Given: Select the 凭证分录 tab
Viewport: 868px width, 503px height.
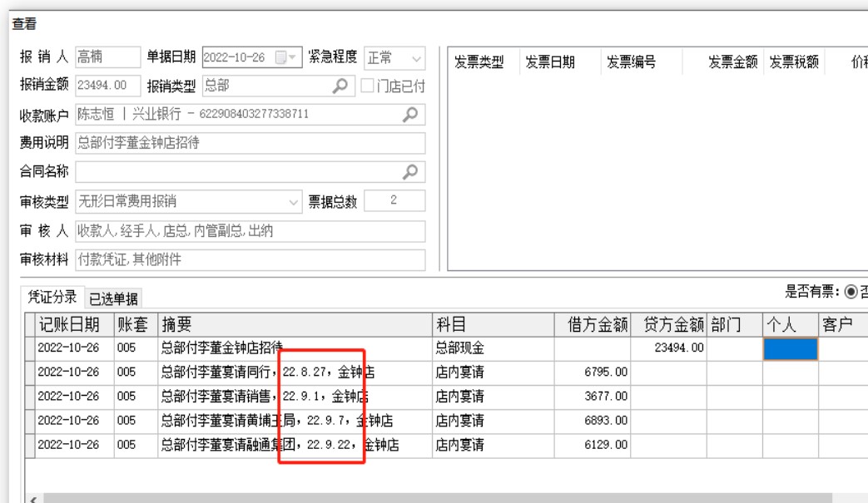Looking at the screenshot, I should pos(52,298).
